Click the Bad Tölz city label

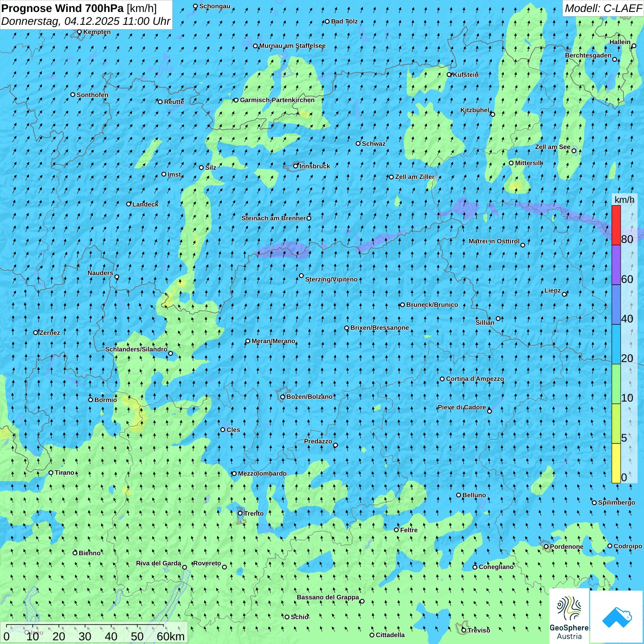click(x=345, y=21)
